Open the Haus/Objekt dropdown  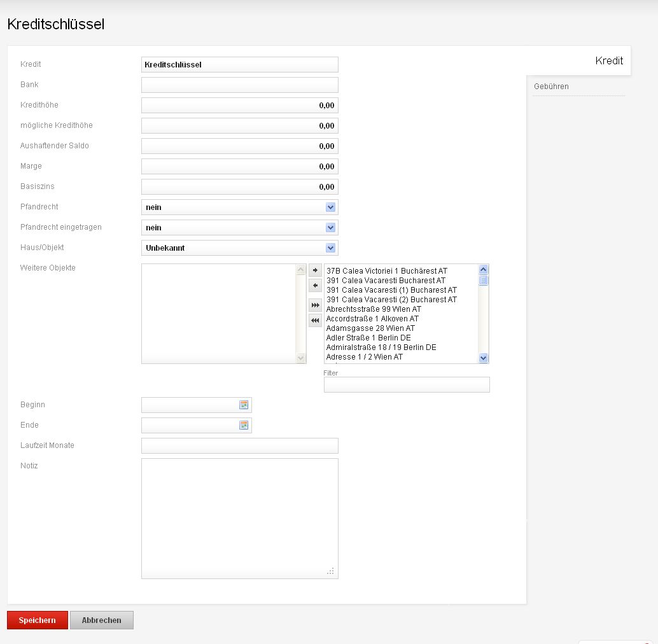330,248
